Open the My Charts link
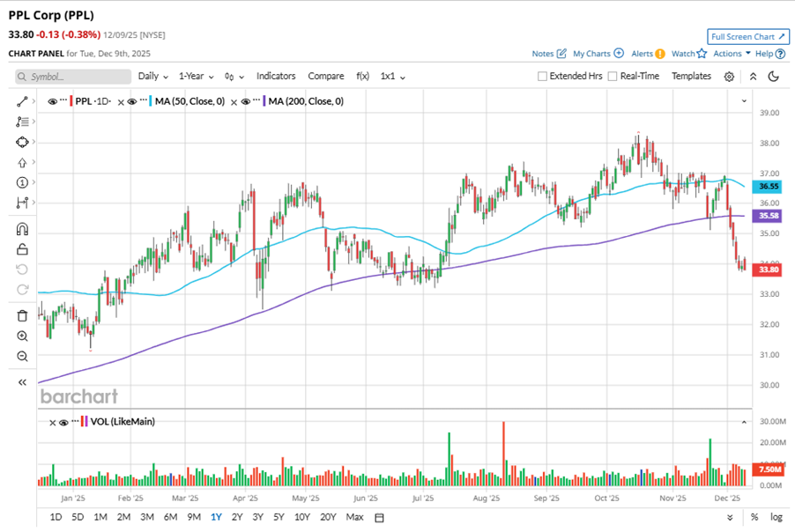Image resolution: width=795 pixels, height=532 pixels. (598, 54)
